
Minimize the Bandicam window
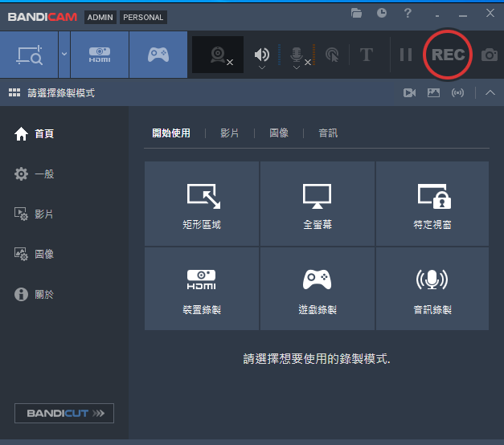pyautogui.click(x=463, y=16)
